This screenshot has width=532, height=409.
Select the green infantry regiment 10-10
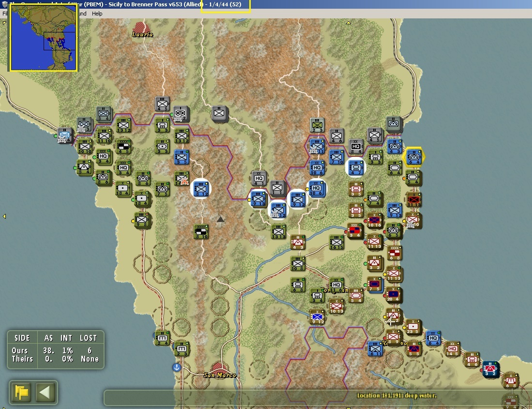[85, 146]
